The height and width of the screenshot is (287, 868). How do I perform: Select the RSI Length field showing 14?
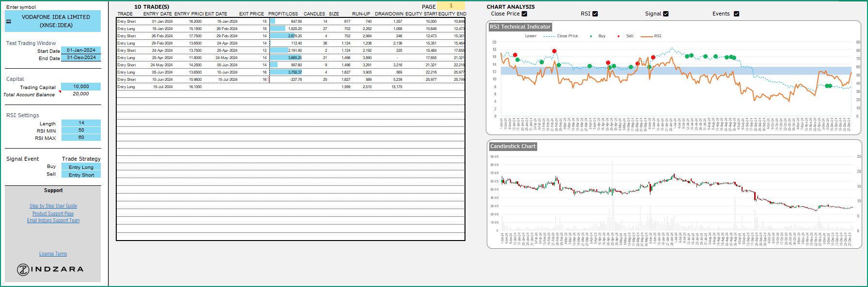coord(81,123)
